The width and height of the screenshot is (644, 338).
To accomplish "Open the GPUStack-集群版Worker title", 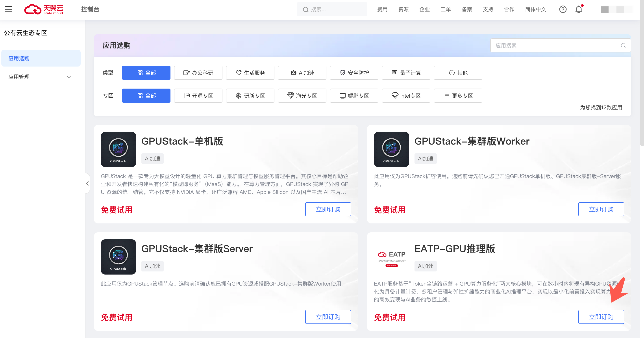I will [472, 141].
